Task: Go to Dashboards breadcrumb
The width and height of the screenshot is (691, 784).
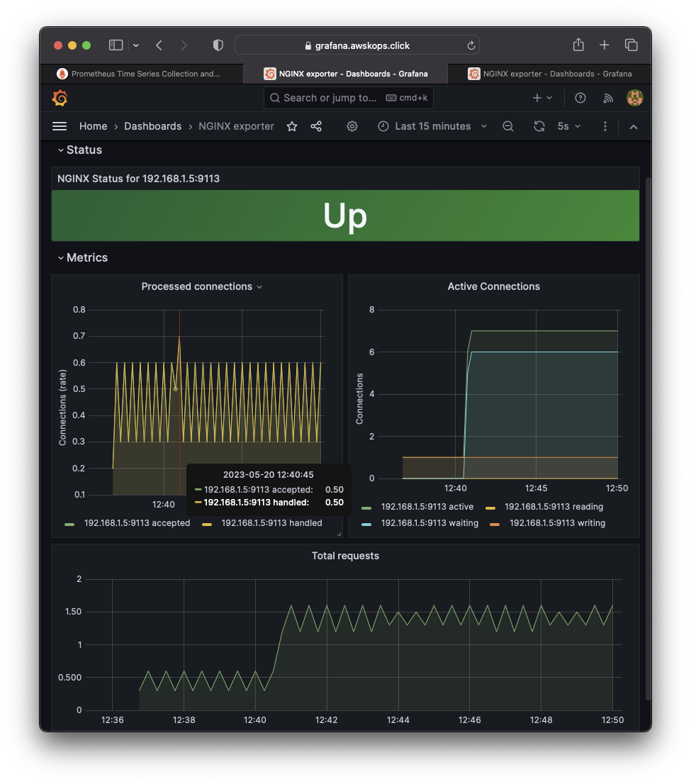Action: point(153,126)
